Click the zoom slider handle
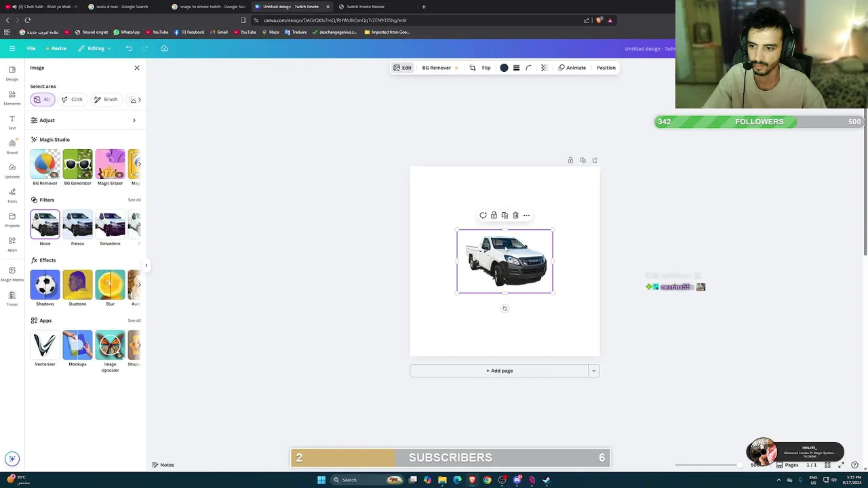Image resolution: width=868 pixels, height=488 pixels. [738, 465]
